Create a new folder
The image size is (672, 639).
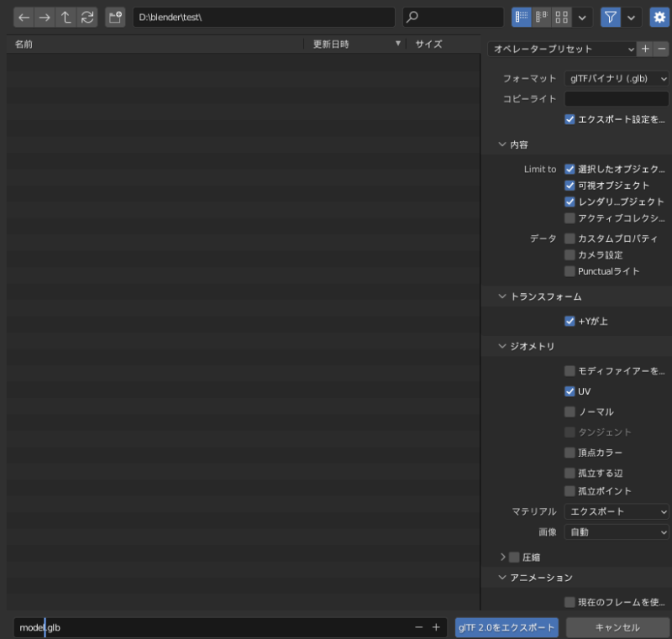(x=115, y=18)
